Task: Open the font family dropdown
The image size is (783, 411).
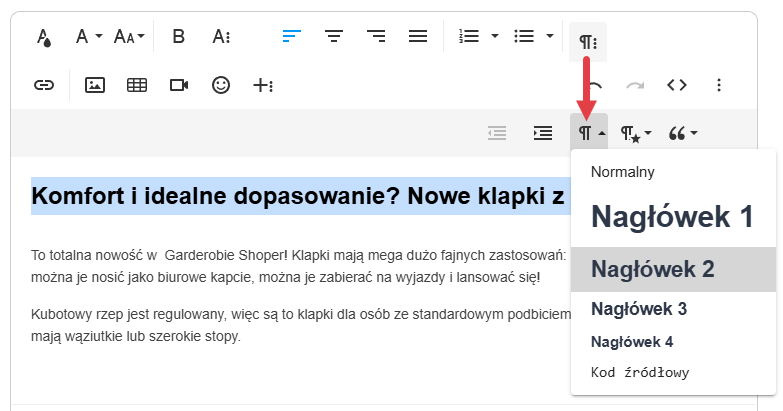Action: pos(88,36)
